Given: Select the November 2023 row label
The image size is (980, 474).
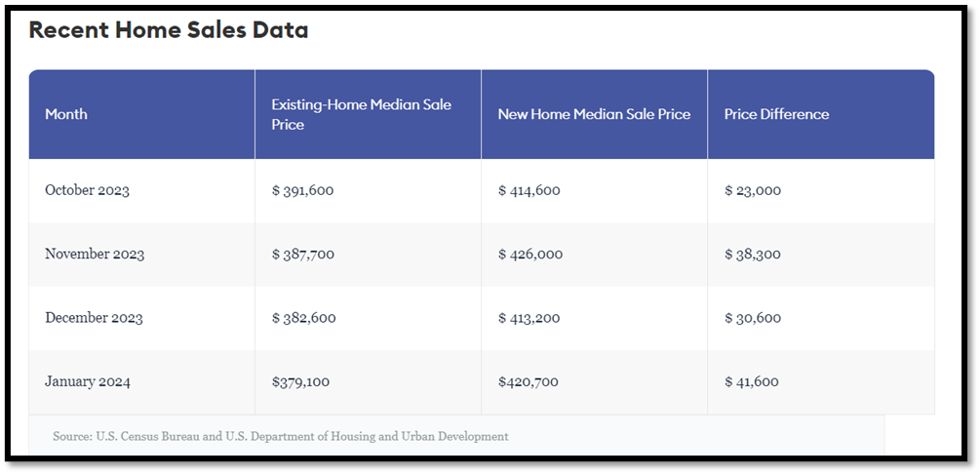Looking at the screenshot, I should click(95, 254).
